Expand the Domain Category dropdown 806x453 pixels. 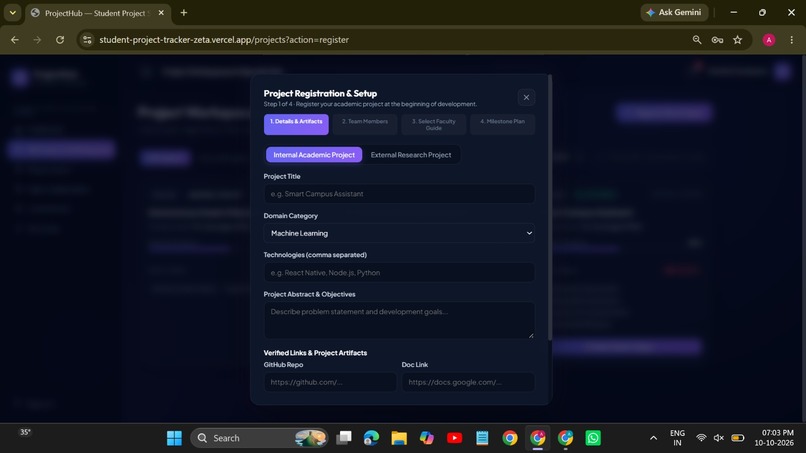tap(399, 233)
